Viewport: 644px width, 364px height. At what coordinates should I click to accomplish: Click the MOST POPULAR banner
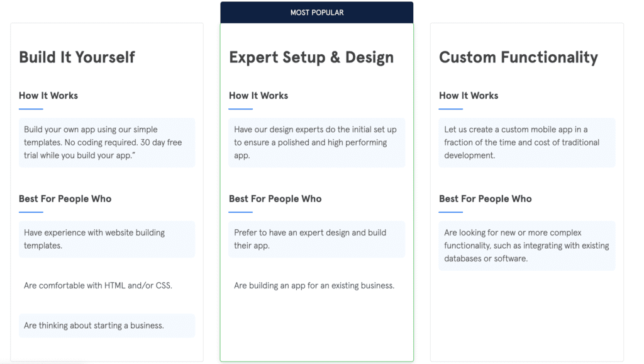[317, 13]
